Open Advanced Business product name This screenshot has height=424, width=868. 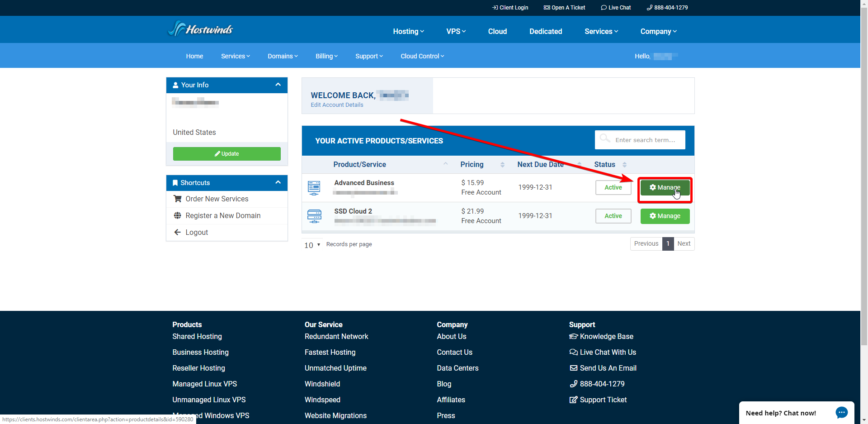point(364,183)
